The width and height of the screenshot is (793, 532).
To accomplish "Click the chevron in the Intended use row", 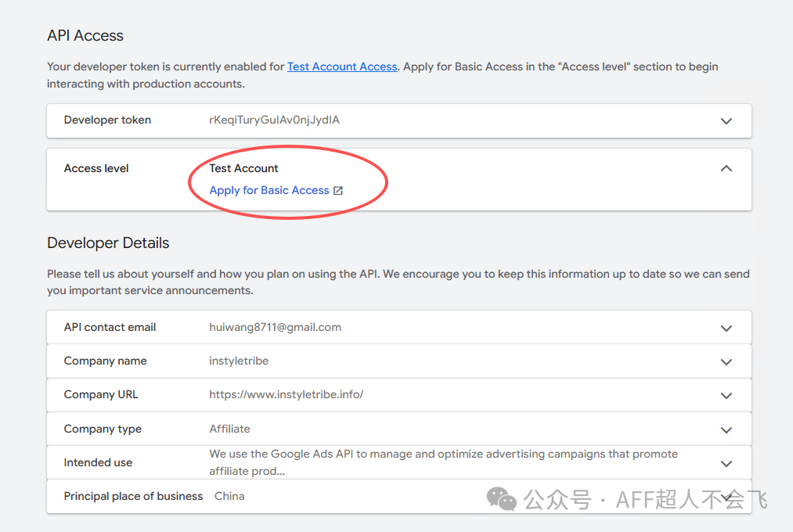I will (726, 463).
